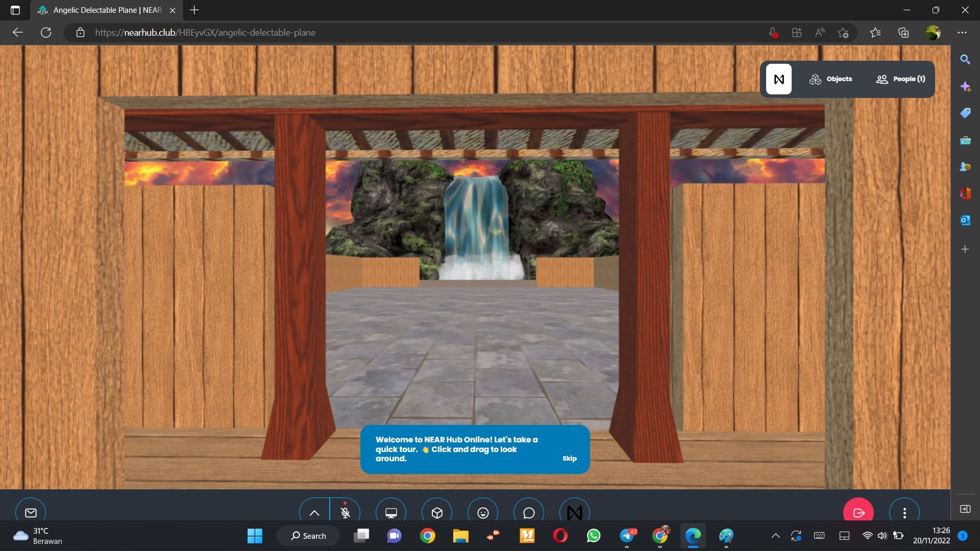The width and height of the screenshot is (980, 551).
Task: Open the envelope invite icon
Action: point(31,512)
